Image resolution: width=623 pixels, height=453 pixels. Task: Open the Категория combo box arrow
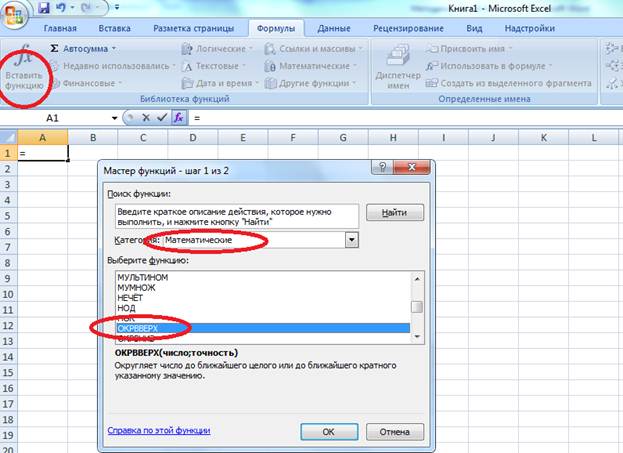coord(352,240)
